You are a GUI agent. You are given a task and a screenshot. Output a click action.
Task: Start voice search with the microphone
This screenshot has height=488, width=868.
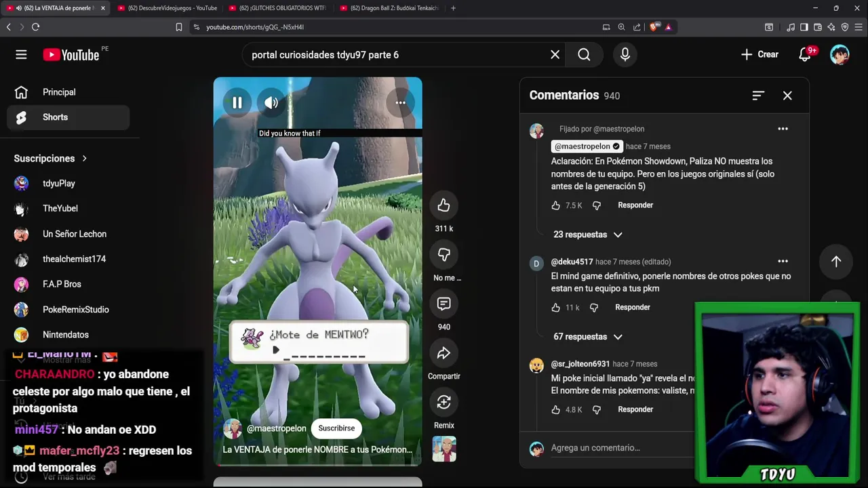625,55
